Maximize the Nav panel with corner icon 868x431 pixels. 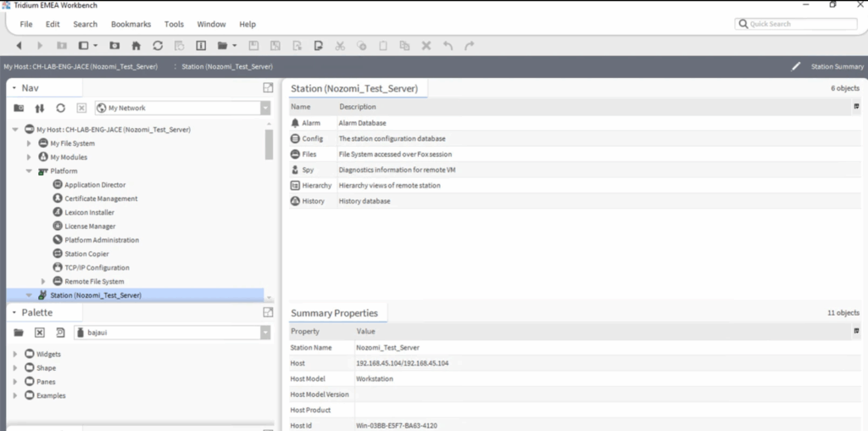[268, 87]
